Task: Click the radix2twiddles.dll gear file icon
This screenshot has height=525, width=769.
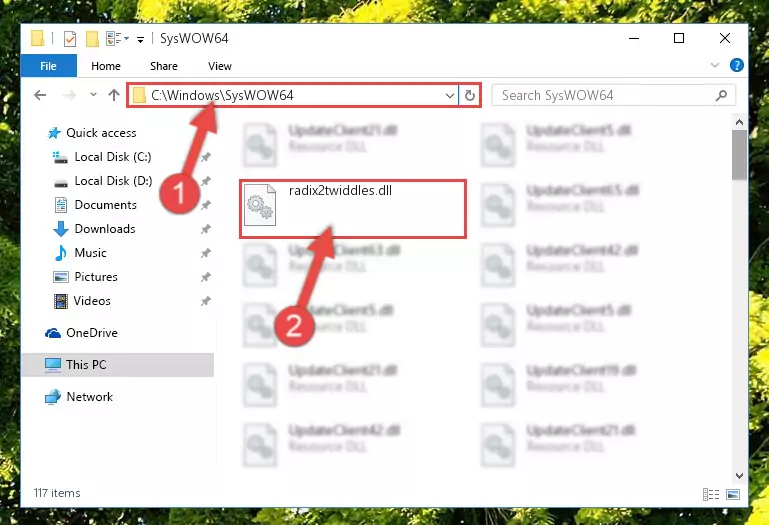Action: coord(260,205)
